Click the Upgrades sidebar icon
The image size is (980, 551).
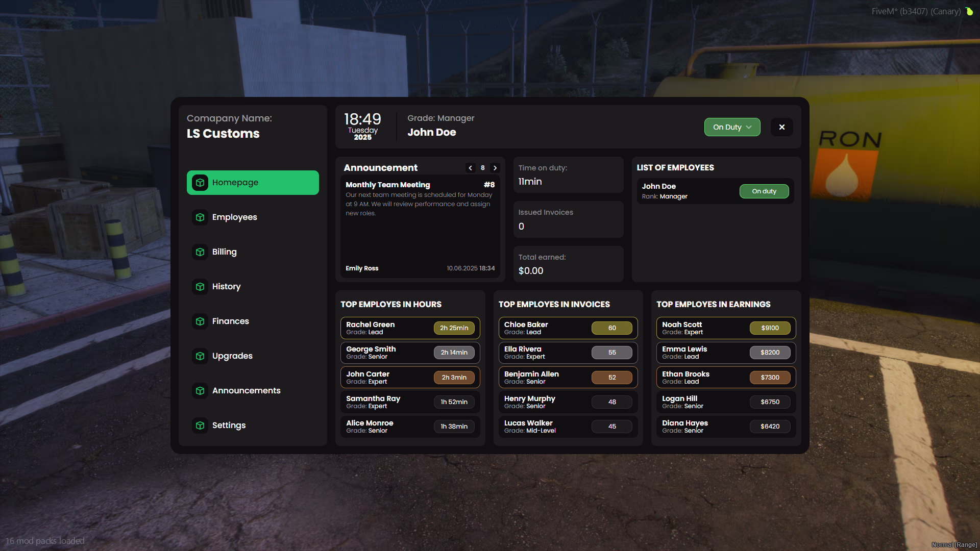click(200, 356)
